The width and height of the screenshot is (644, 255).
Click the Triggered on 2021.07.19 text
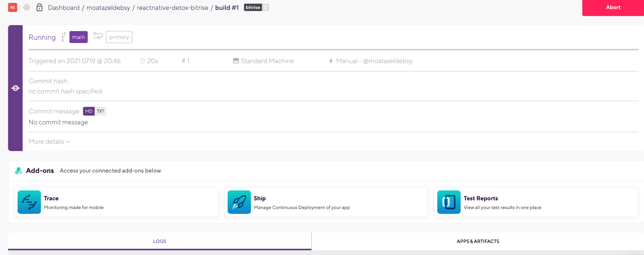pyautogui.click(x=75, y=61)
